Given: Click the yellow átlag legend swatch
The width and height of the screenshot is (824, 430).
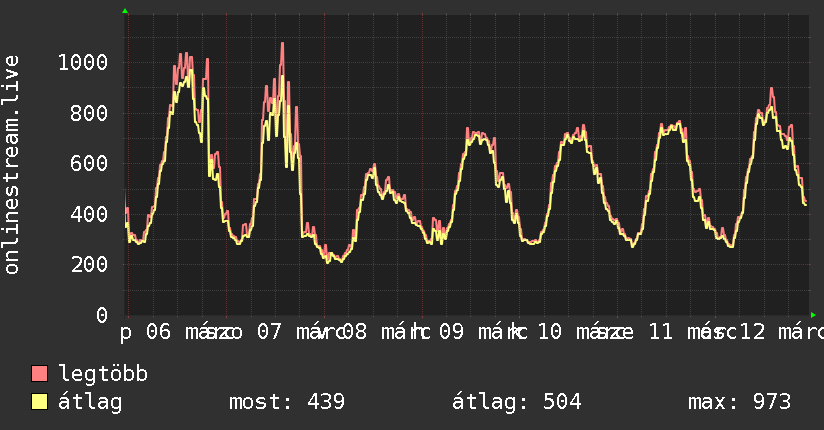Looking at the screenshot, I should click(39, 402).
